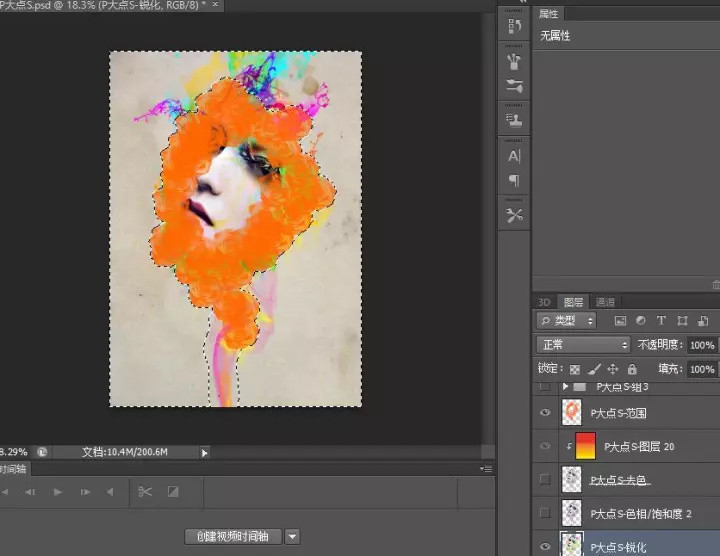Switch to the 通道 tab
This screenshot has width=720, height=556.
pos(605,301)
